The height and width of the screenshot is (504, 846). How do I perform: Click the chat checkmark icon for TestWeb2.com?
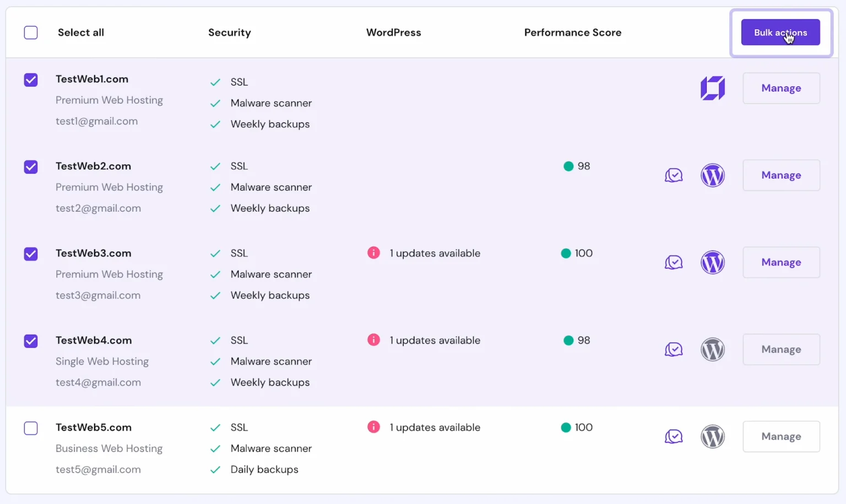pos(673,176)
